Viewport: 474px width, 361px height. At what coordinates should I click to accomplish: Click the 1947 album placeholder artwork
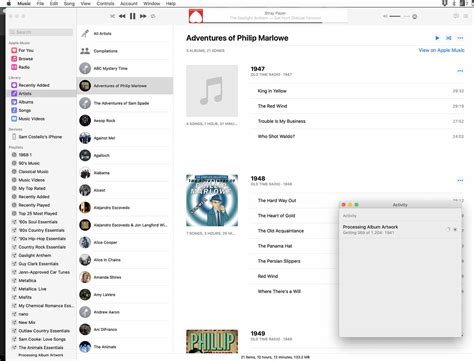(x=212, y=91)
